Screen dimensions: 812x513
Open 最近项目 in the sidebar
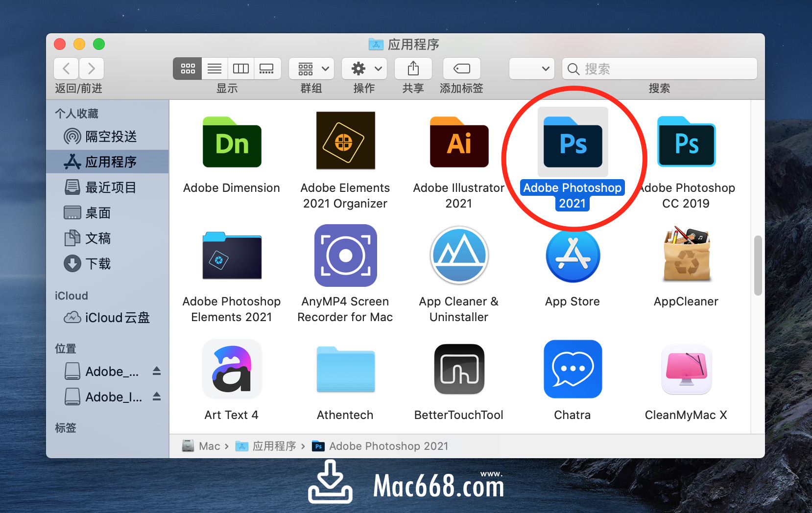click(x=107, y=187)
